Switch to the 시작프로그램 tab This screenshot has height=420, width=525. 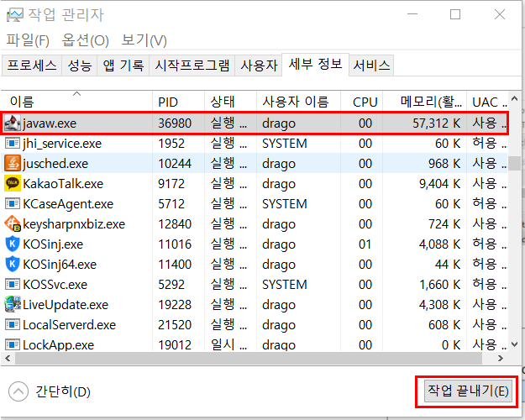click(x=192, y=65)
